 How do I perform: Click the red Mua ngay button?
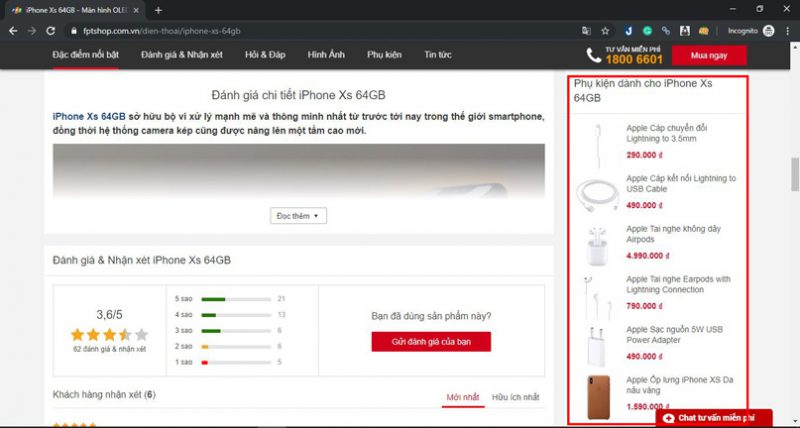coord(709,56)
